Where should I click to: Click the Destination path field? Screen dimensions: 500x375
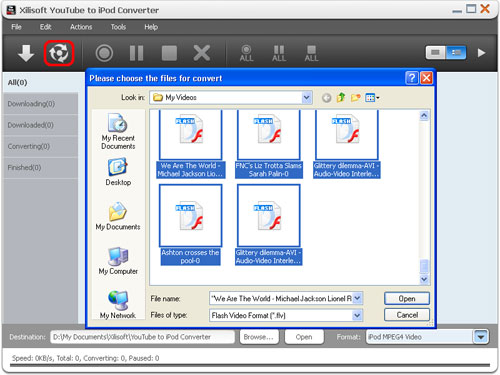142,337
